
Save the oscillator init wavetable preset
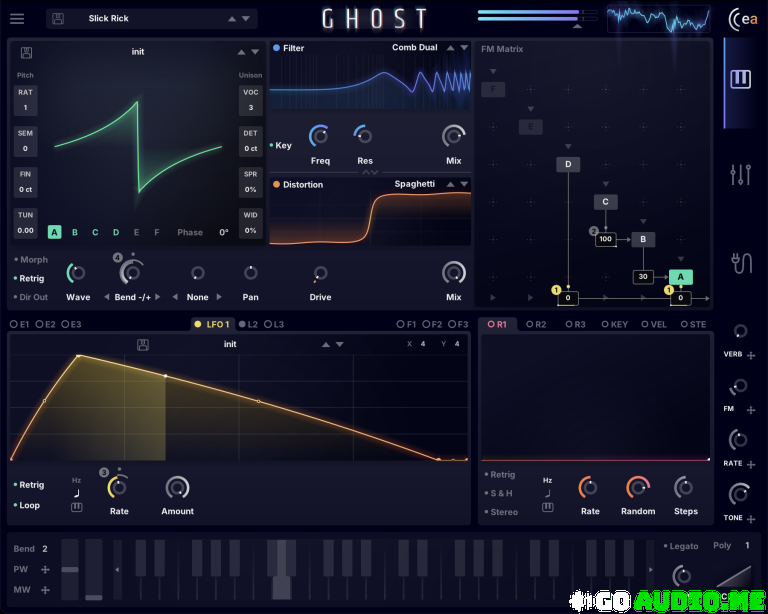pyautogui.click(x=26, y=52)
